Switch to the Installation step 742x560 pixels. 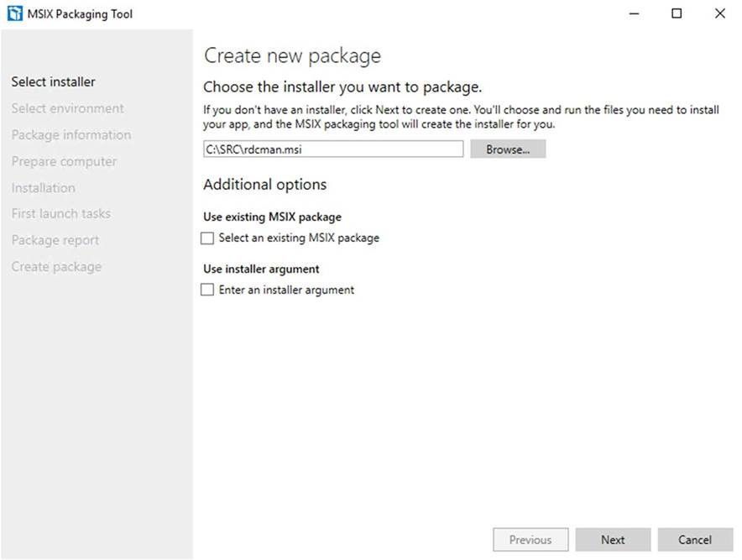point(44,188)
